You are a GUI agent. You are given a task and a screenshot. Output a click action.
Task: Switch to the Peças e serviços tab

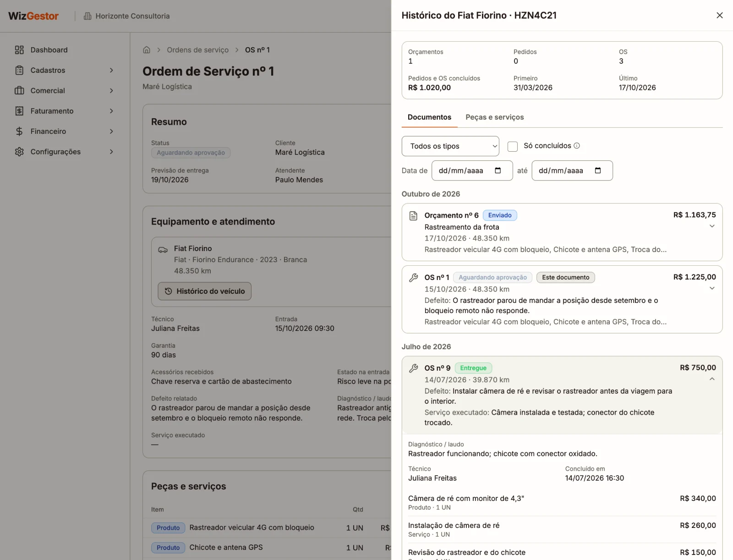tap(495, 117)
